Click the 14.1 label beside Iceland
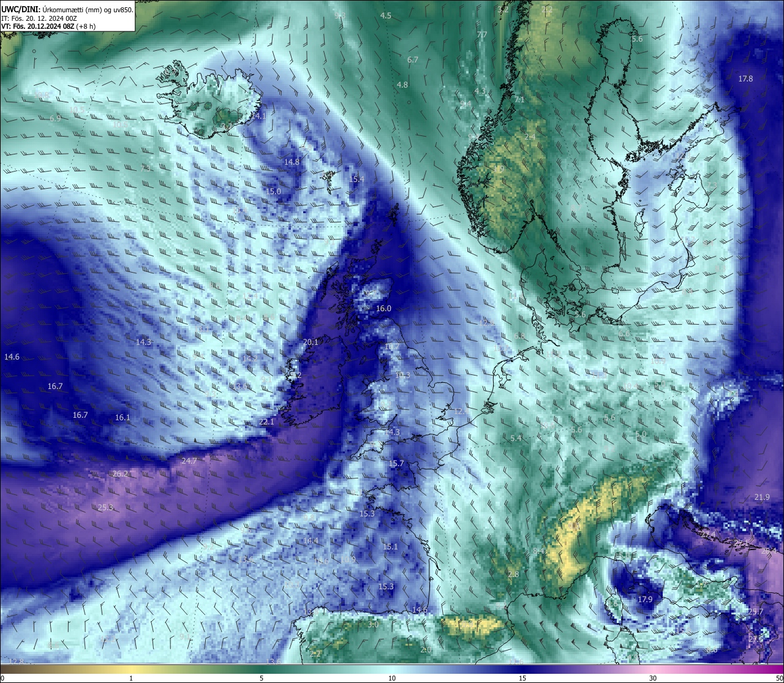The width and height of the screenshot is (784, 683). pos(259,115)
